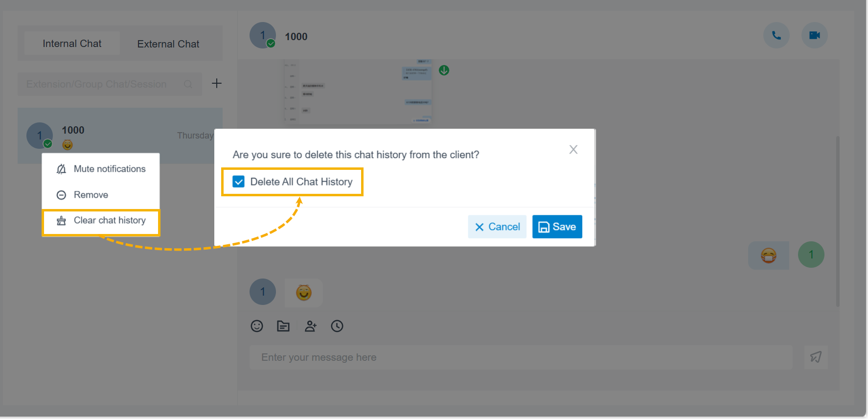
Task: Switch to the External Chat tab
Action: pyautogui.click(x=168, y=44)
